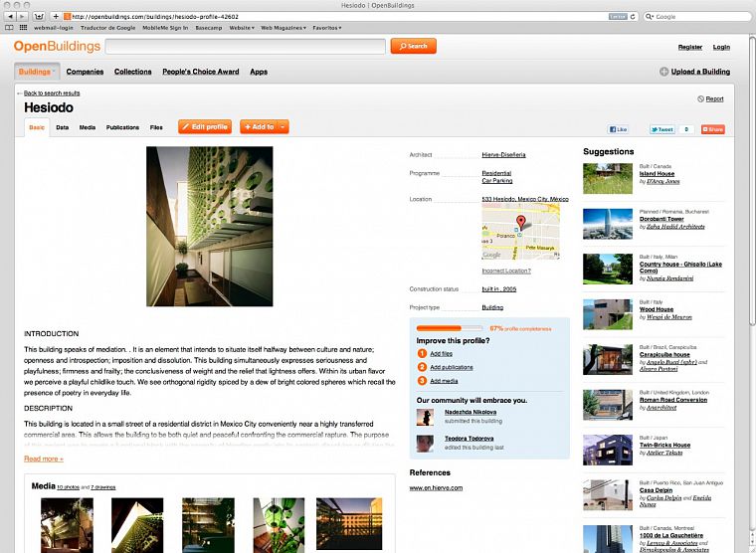Switch to the Data tab
The image size is (756, 553).
pyautogui.click(x=63, y=127)
